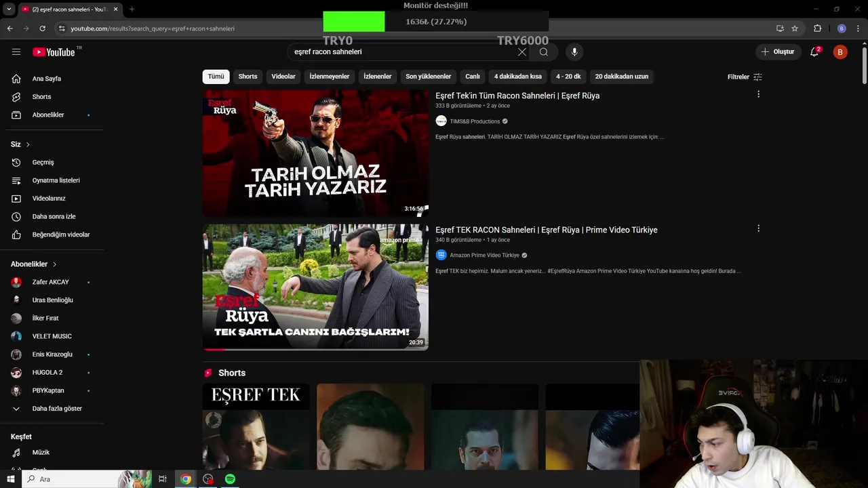The width and height of the screenshot is (868, 488).
Task: Close the eşref racon sahneleri tab
Action: pyautogui.click(x=115, y=9)
